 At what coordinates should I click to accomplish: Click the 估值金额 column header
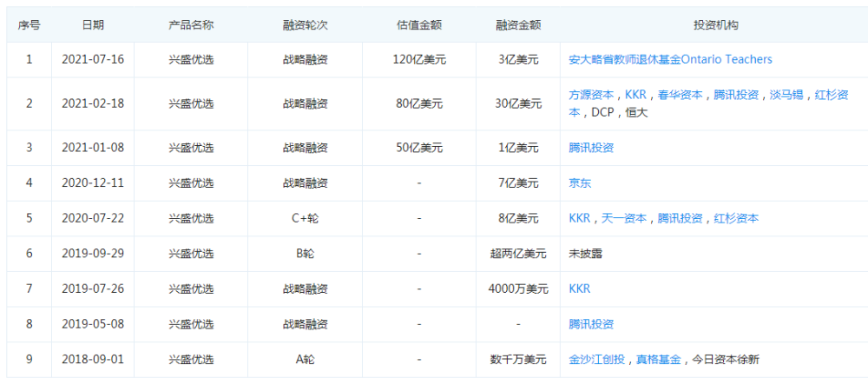[x=419, y=25]
